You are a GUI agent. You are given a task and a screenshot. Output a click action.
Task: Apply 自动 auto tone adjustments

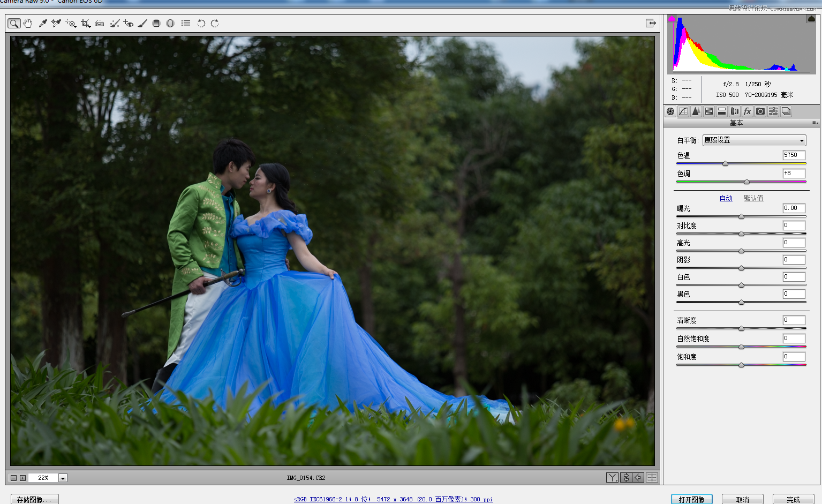pyautogui.click(x=726, y=198)
